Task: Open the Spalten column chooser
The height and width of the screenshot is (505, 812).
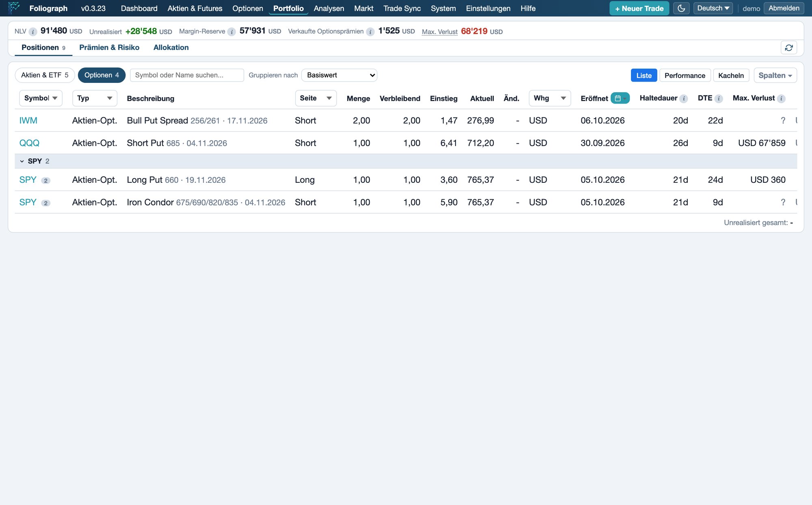Action: tap(775, 75)
